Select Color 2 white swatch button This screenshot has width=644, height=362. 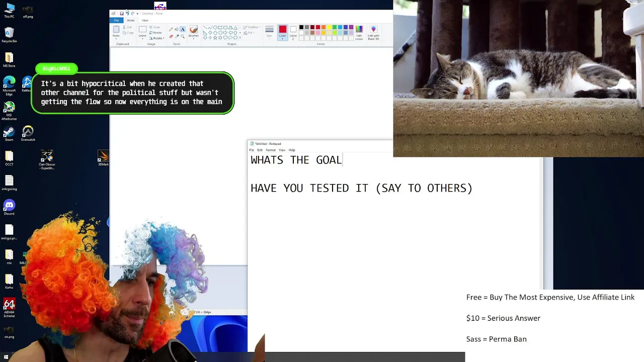[293, 32]
